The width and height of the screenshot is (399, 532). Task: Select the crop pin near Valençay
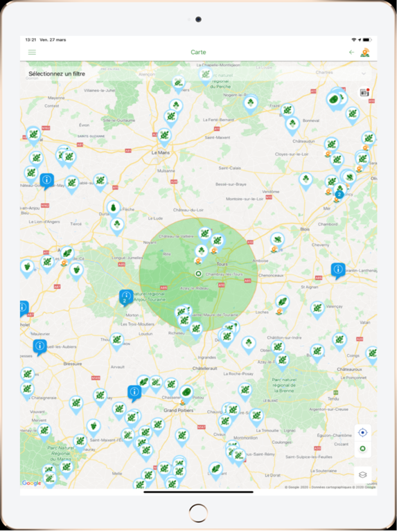[317, 309]
